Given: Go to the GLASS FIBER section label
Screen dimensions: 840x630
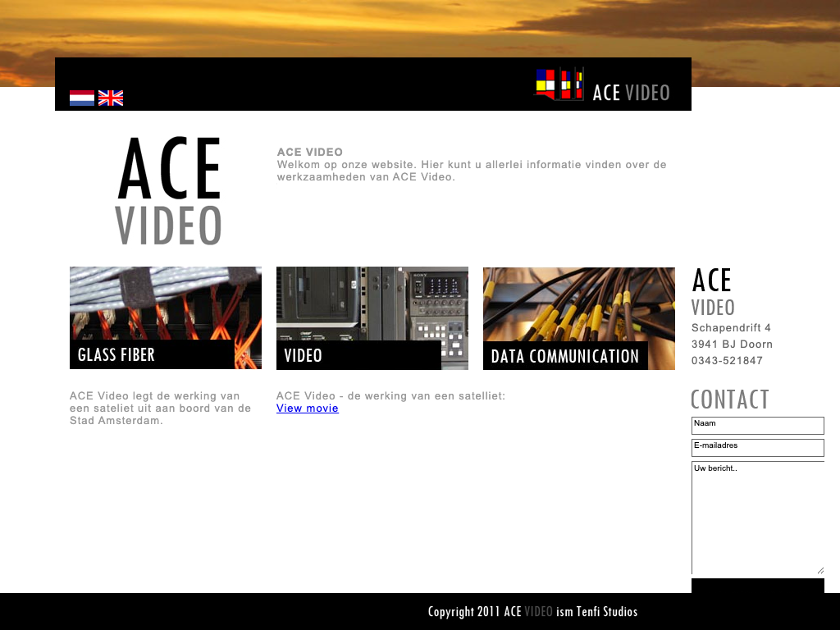Looking at the screenshot, I should coord(116,355).
